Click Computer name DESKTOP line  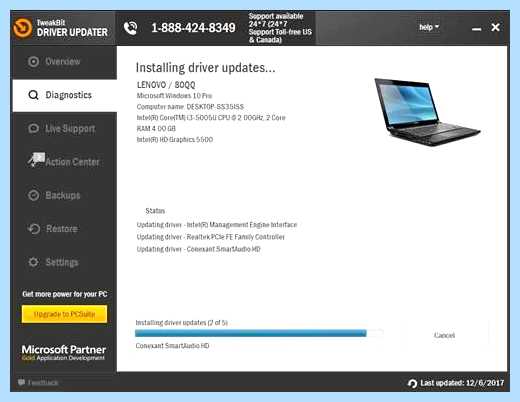(x=190, y=107)
